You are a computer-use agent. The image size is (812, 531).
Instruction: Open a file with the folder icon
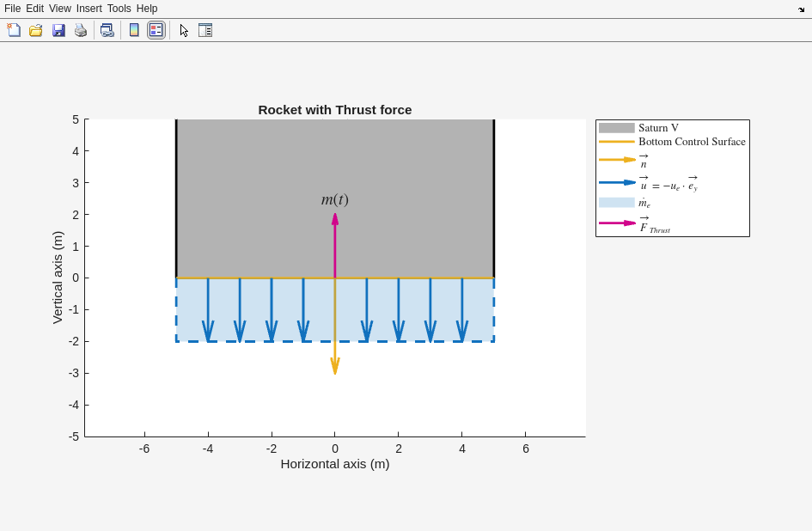click(36, 30)
